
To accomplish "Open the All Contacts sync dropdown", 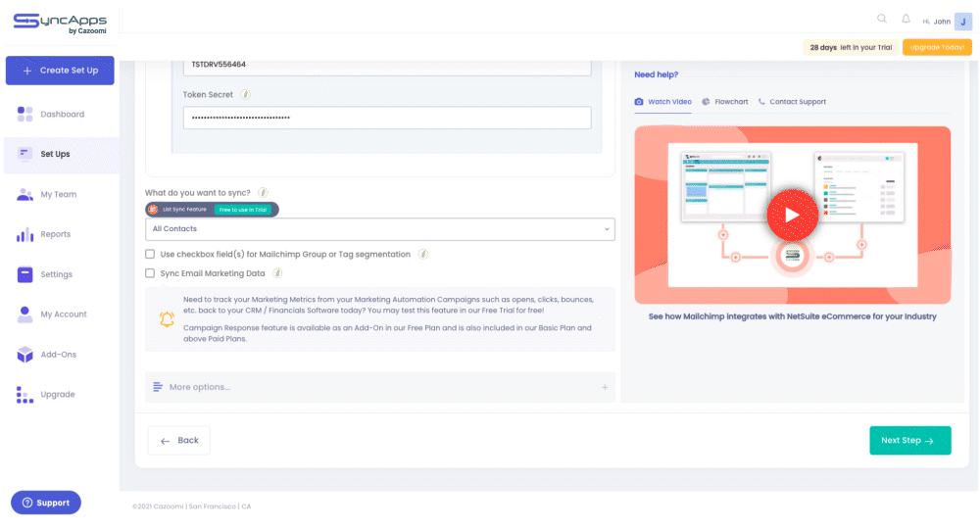I will (380, 229).
